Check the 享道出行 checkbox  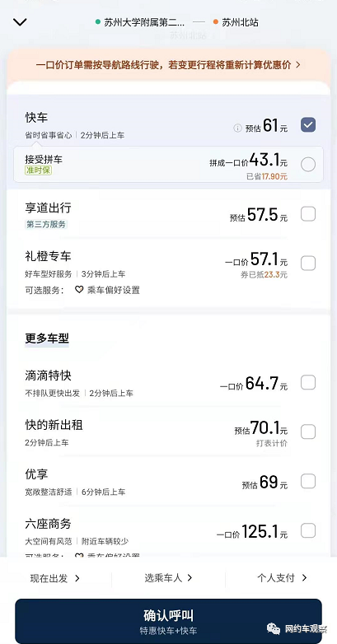(x=308, y=214)
